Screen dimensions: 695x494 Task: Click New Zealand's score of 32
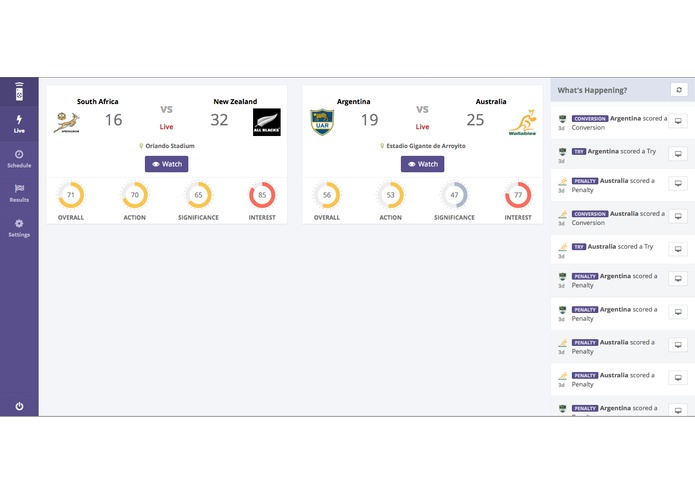click(219, 120)
